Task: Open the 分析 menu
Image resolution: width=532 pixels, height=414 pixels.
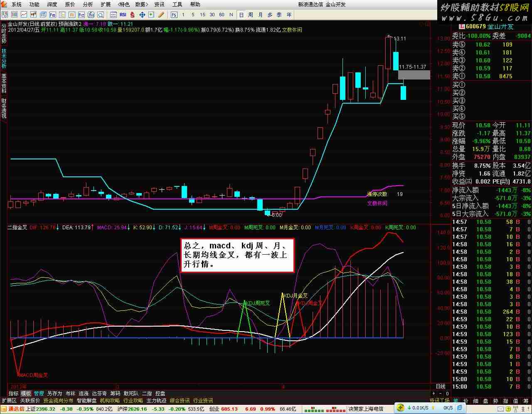Action: pyautogui.click(x=88, y=4)
